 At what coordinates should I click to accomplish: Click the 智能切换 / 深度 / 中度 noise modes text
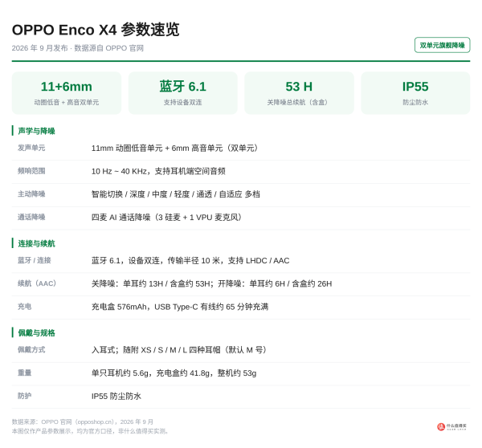click(175, 194)
